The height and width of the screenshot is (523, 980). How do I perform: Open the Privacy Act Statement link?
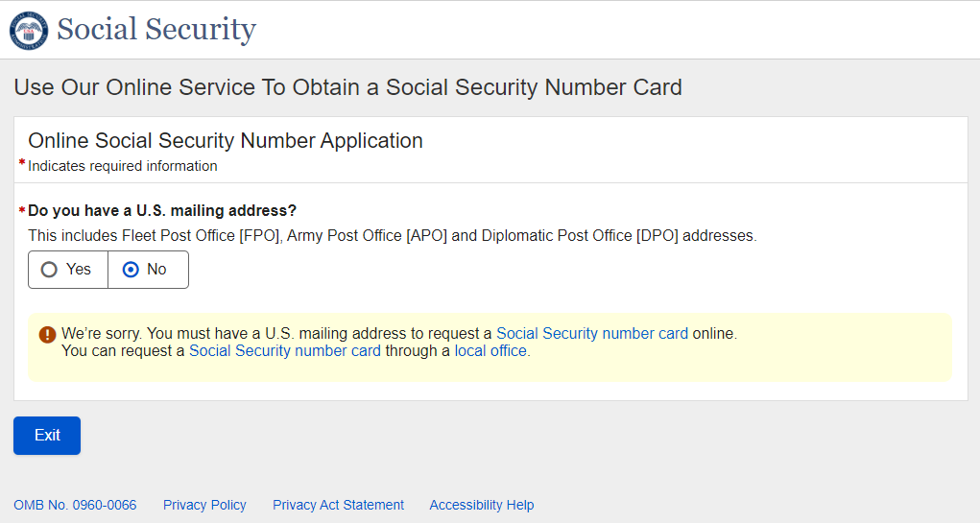(338, 505)
